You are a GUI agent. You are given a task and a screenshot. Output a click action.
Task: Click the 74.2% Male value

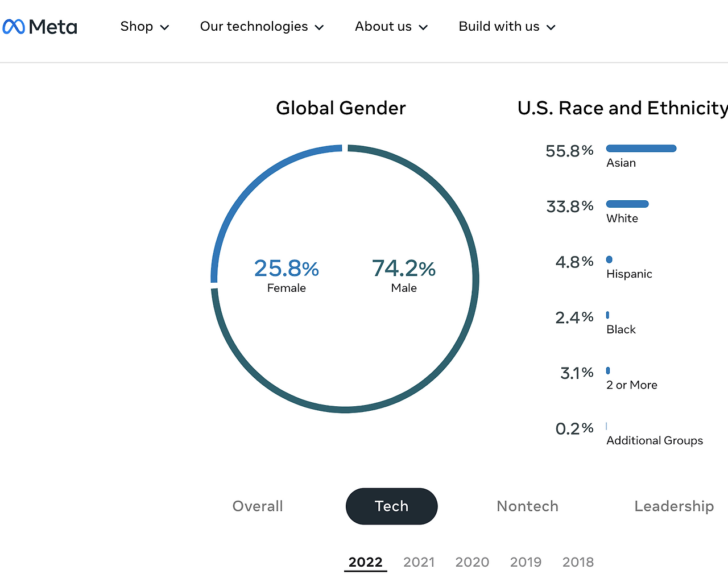point(404,268)
